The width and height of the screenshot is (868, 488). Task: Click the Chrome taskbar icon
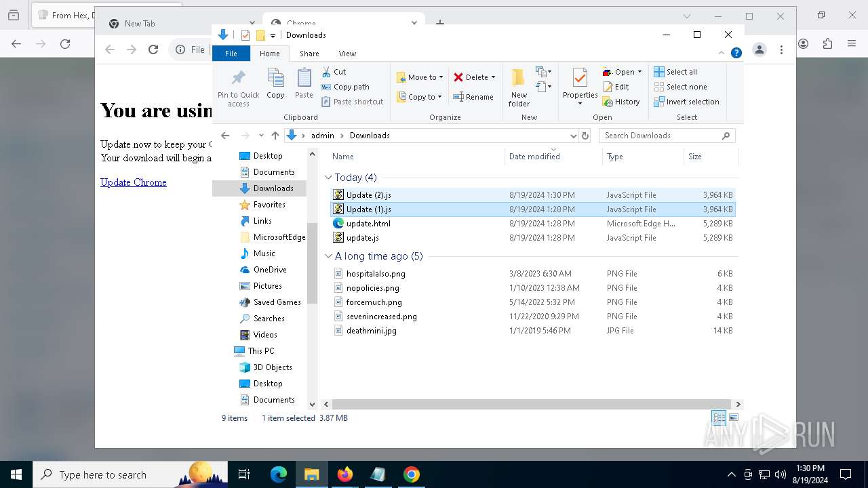[411, 474]
